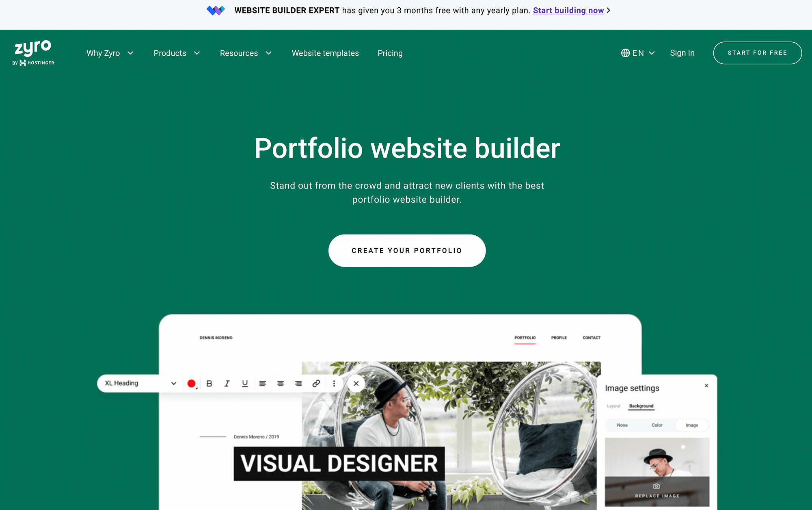Click the Bold formatting icon
Screen dimensions: 812x510
pos(209,383)
